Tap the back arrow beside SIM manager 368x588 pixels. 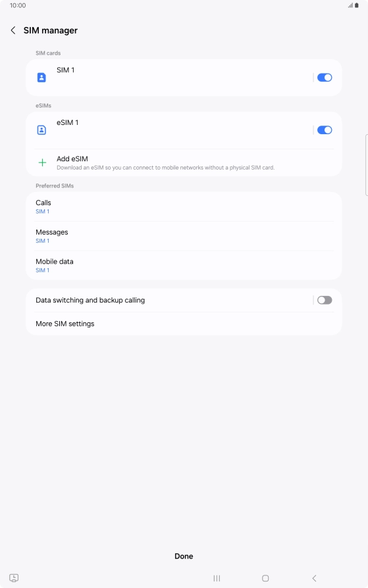[x=13, y=30]
